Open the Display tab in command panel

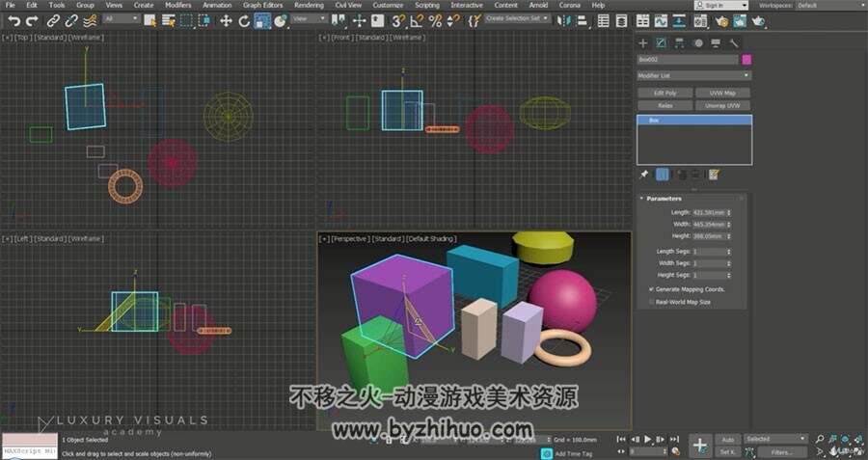pos(716,43)
